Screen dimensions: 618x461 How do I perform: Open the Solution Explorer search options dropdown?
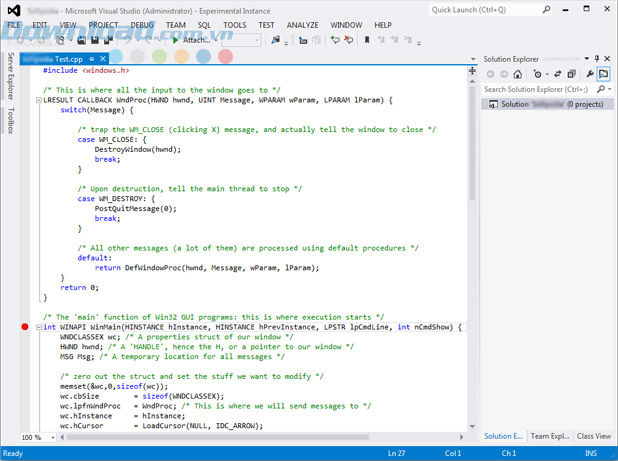(610, 89)
